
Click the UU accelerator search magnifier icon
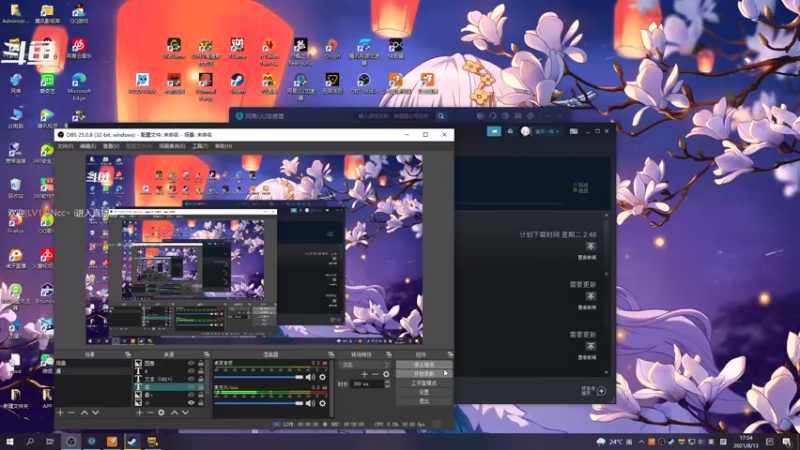[x=441, y=116]
